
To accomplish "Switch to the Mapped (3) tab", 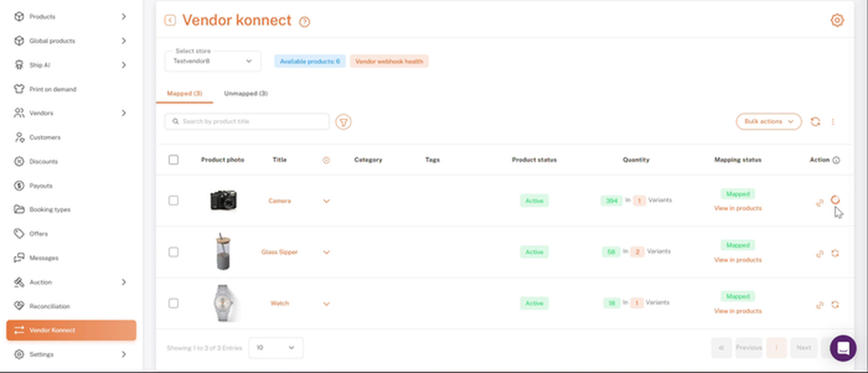I will [x=185, y=94].
